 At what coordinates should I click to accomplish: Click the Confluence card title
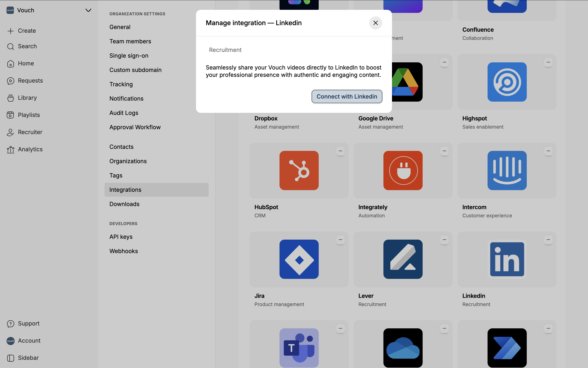(478, 30)
